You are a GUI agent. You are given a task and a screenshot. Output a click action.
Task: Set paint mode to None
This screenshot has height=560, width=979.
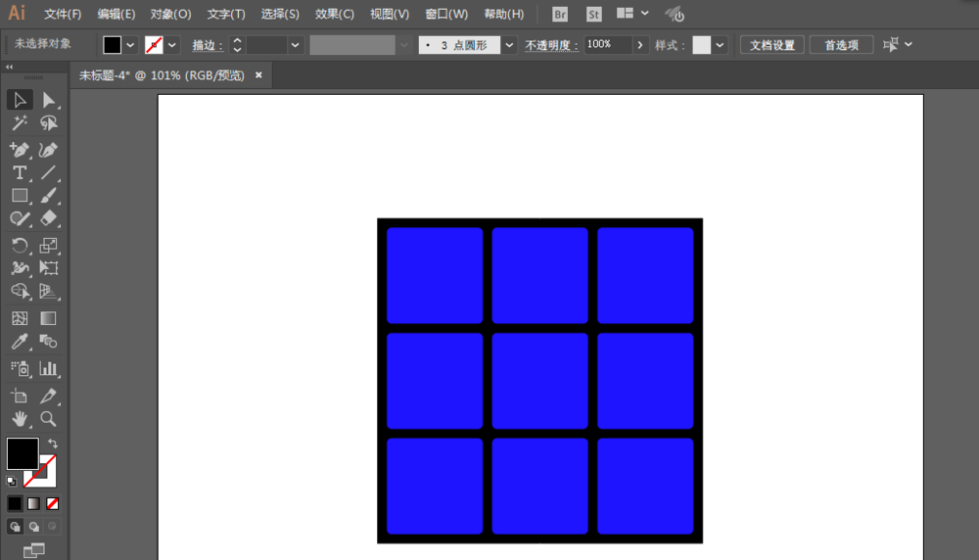(53, 503)
